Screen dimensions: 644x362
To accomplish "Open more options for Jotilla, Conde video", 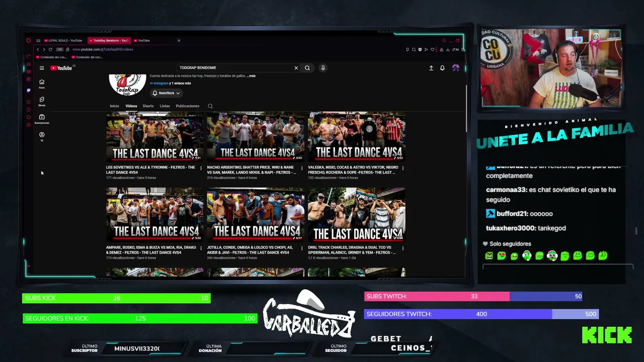I will click(302, 248).
